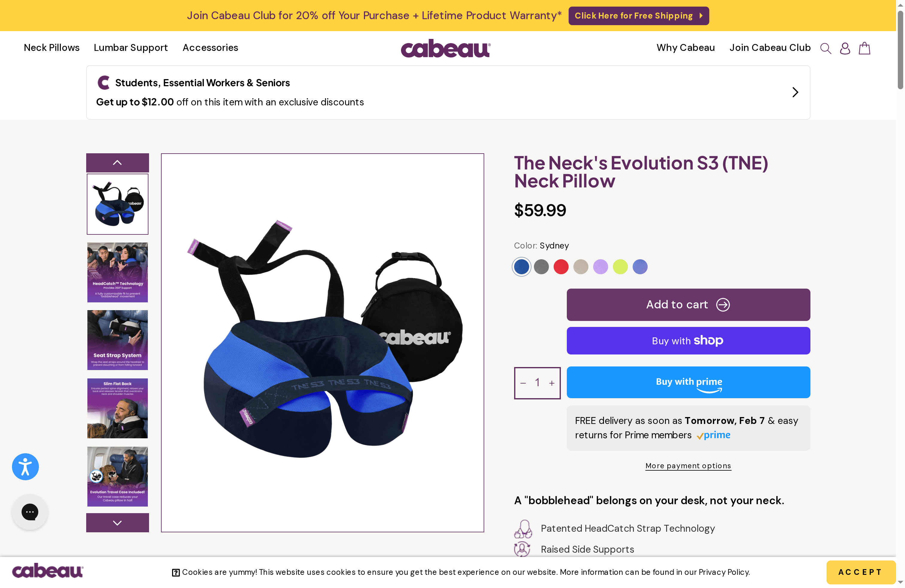Open the chat support bubble
The height and width of the screenshot is (588, 905).
tap(30, 512)
